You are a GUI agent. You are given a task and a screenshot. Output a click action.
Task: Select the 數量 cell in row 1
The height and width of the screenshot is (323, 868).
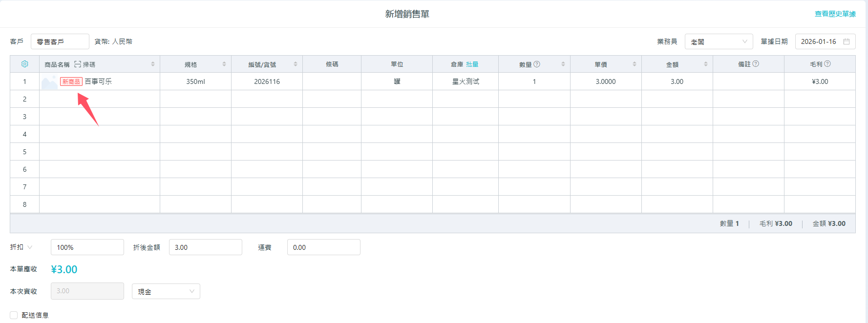[534, 81]
